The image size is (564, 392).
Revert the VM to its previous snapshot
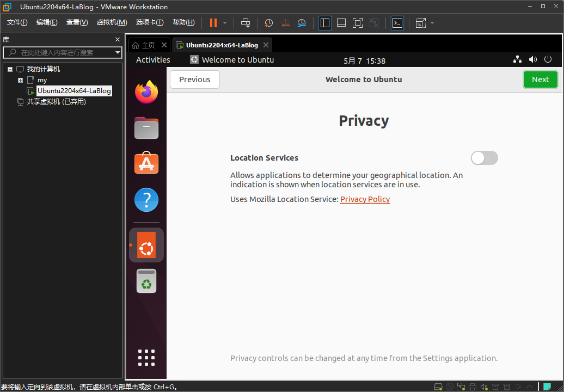pyautogui.click(x=285, y=23)
